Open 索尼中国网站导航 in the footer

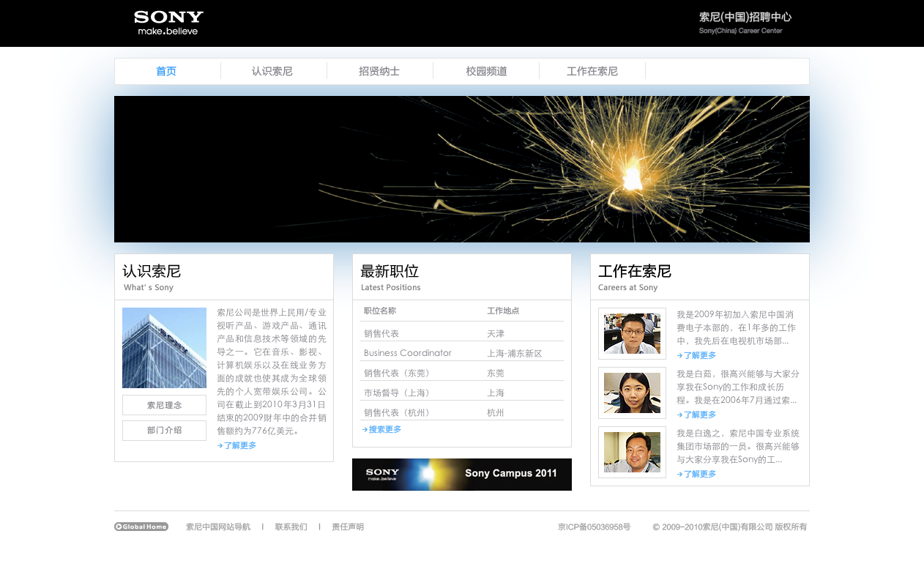(218, 527)
